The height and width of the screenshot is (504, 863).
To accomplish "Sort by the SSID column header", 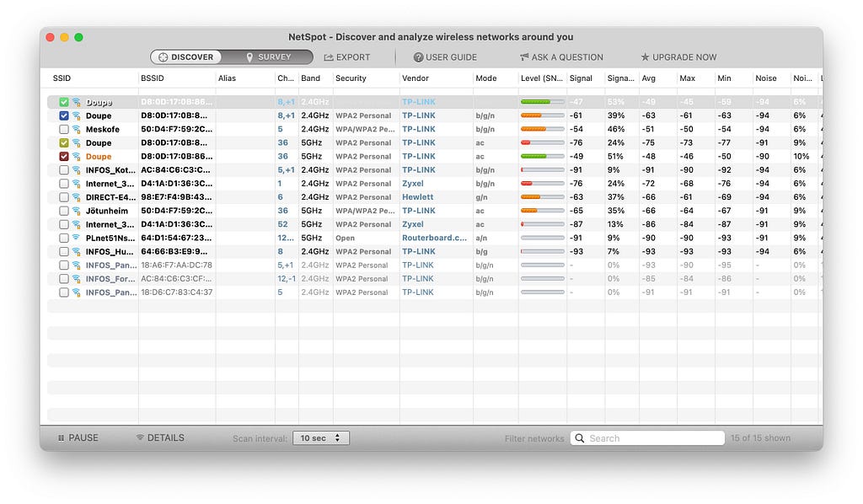I will [62, 78].
